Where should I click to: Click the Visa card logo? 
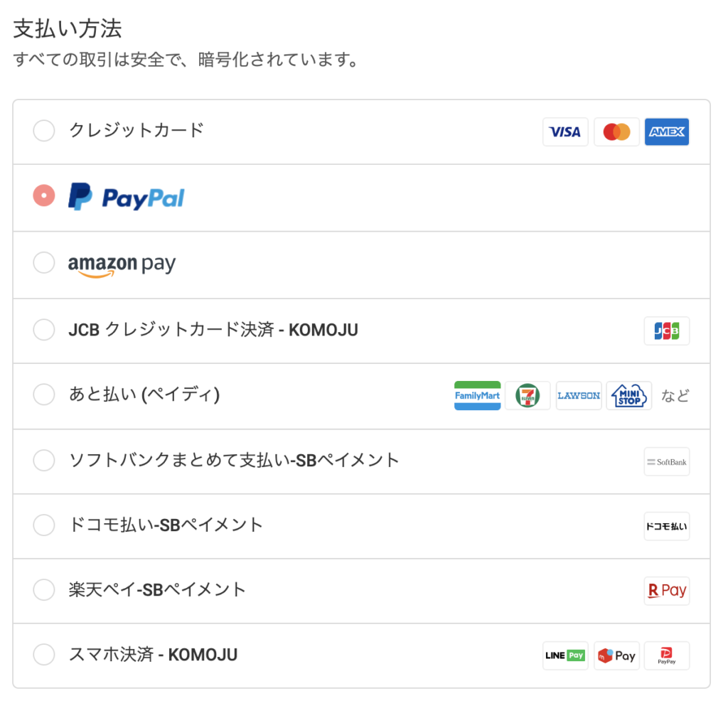(565, 132)
